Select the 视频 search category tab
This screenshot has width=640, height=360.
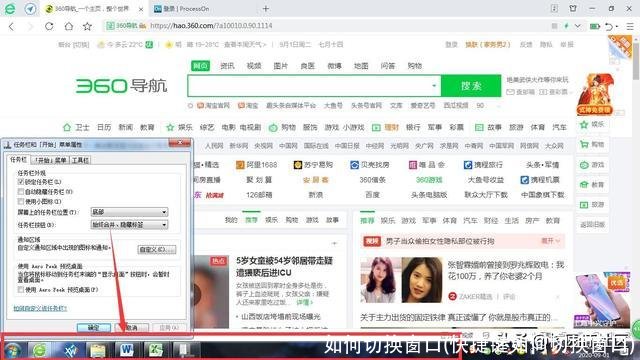254,66
